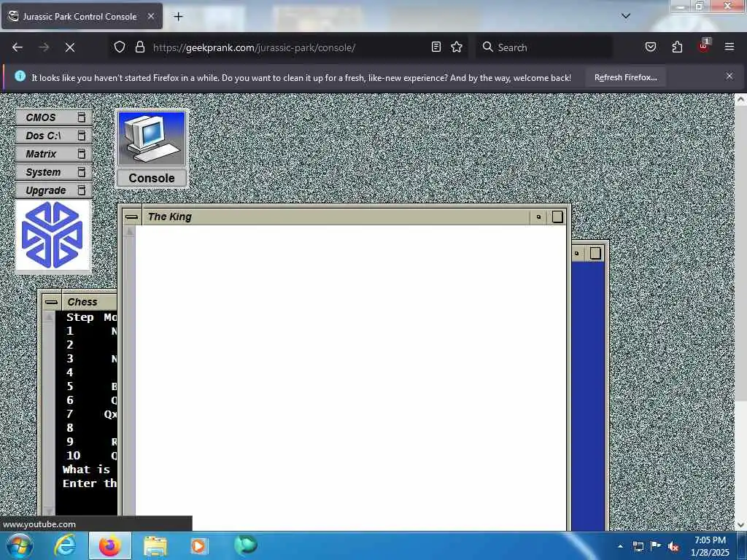Open a new tab with plus button
Viewport: 747px width, 560px height.
point(178,17)
